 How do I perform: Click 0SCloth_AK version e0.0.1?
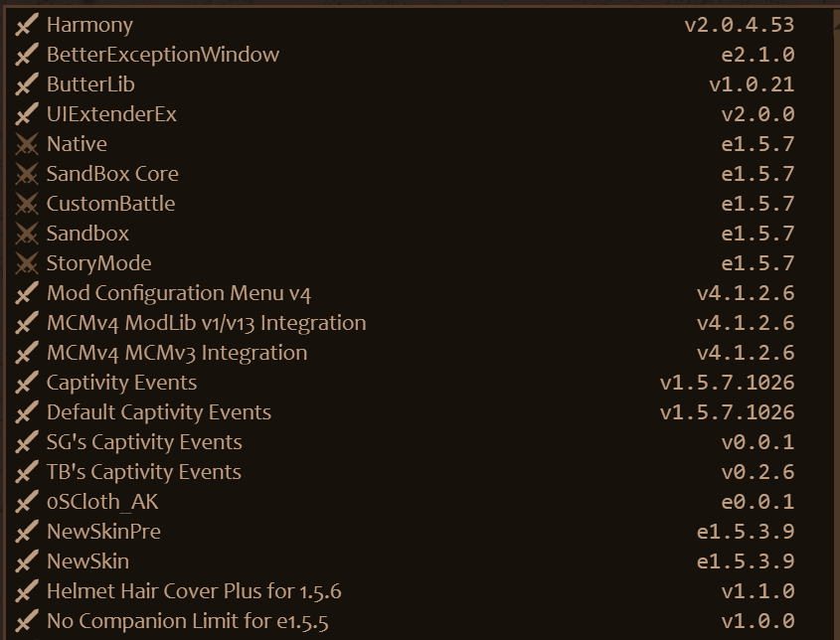click(758, 502)
